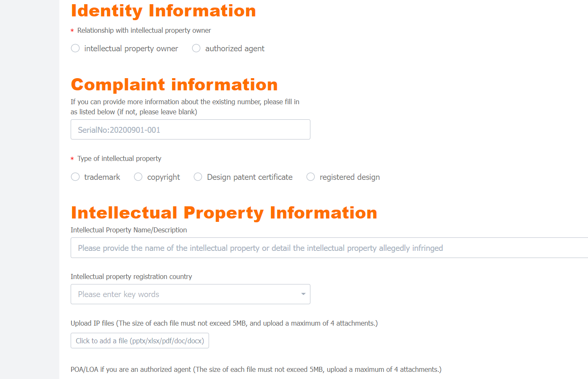Click the POA/LOA authorized agent instruction text

click(256, 369)
